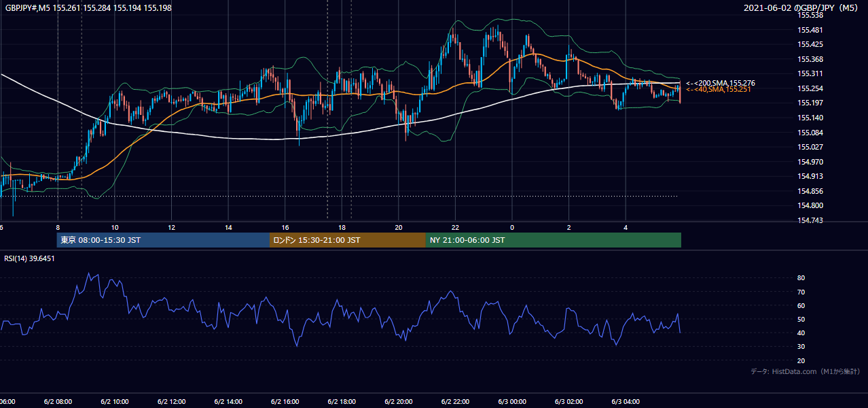Click the 6/2 10:00 time axis label
The image size is (868, 408).
(114, 402)
